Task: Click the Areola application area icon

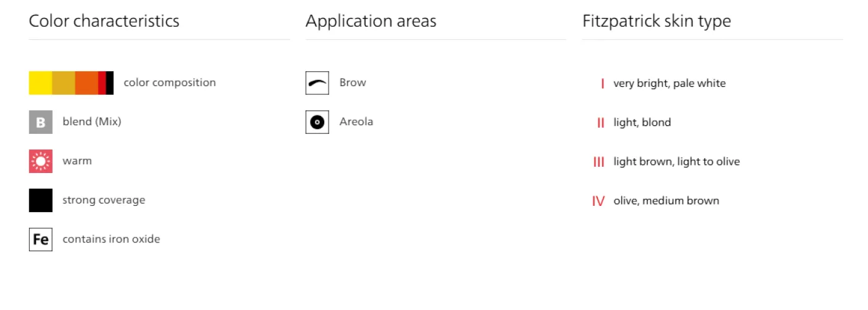Action: tap(317, 122)
